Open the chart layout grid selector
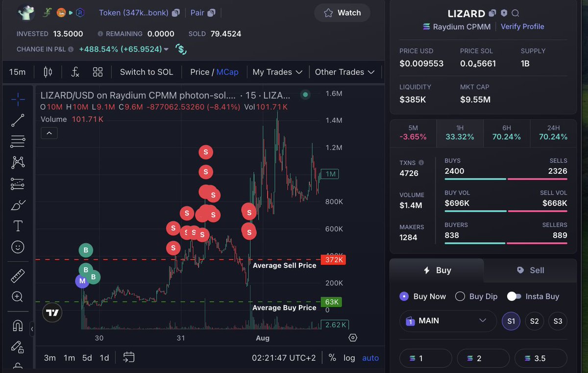The height and width of the screenshot is (373, 588). 98,72
